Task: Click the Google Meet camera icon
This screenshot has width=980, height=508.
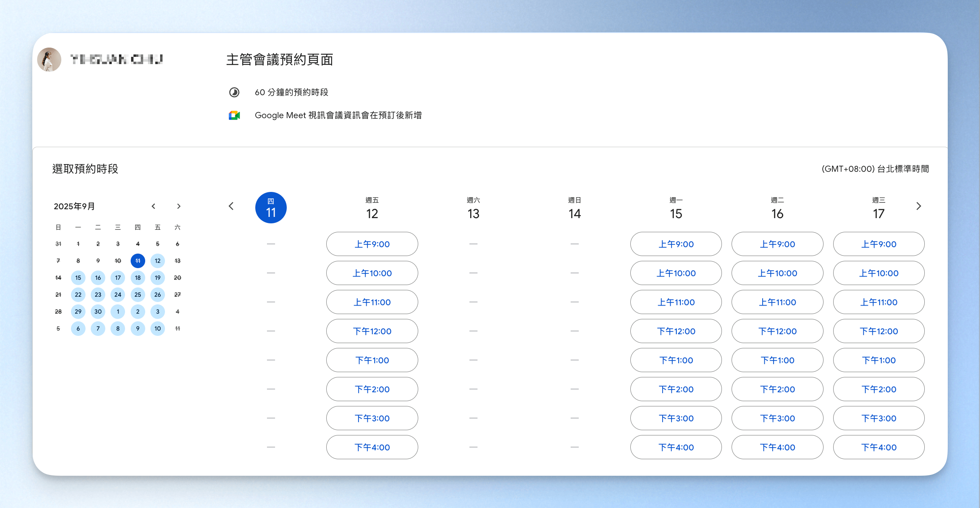Action: click(x=234, y=115)
